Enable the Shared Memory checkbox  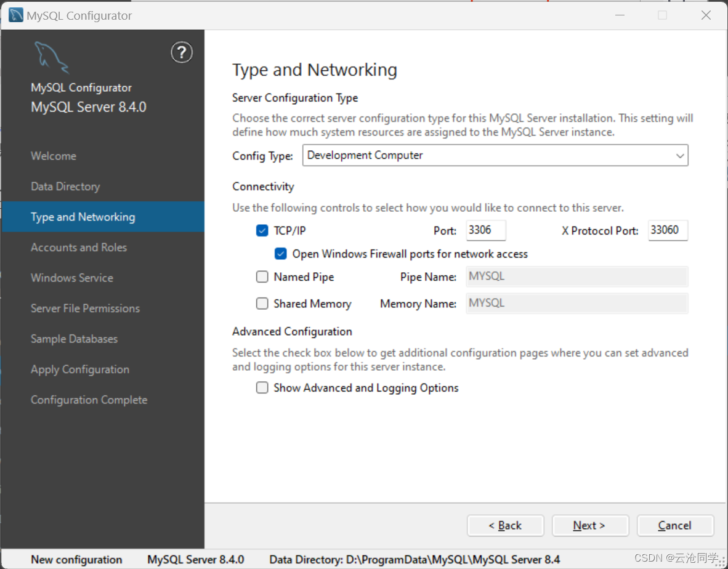262,303
